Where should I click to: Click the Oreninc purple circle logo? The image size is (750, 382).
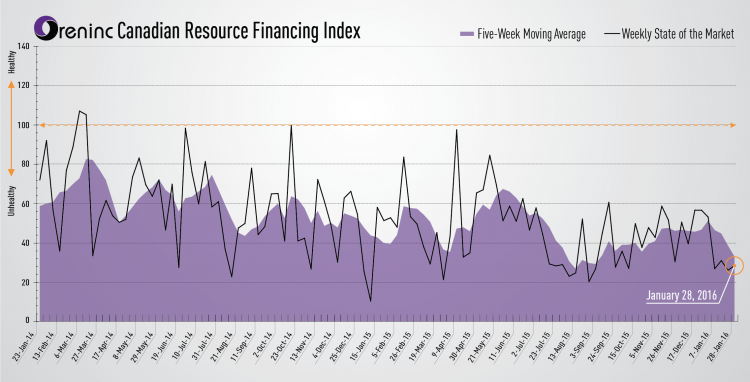[46, 28]
